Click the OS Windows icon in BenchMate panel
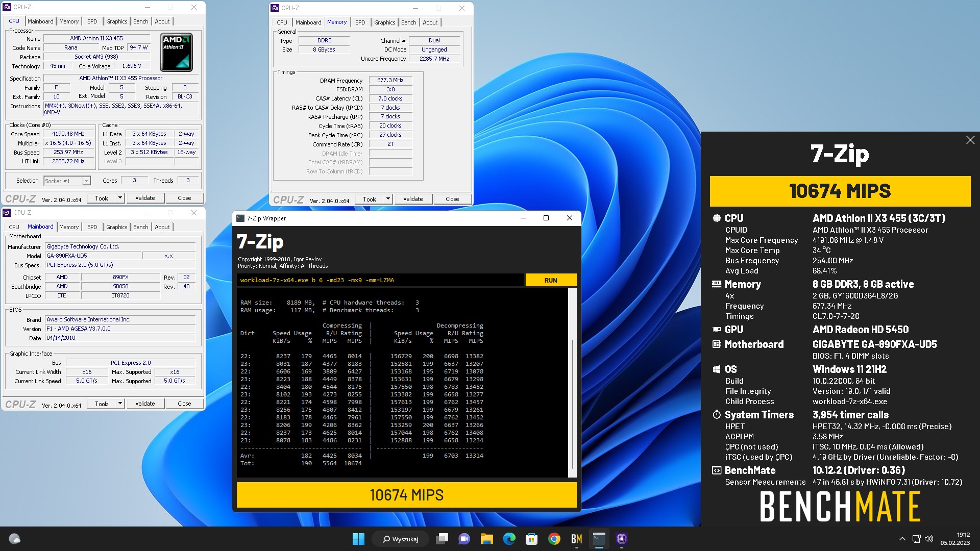Viewport: 980px width, 551px height. tap(717, 369)
